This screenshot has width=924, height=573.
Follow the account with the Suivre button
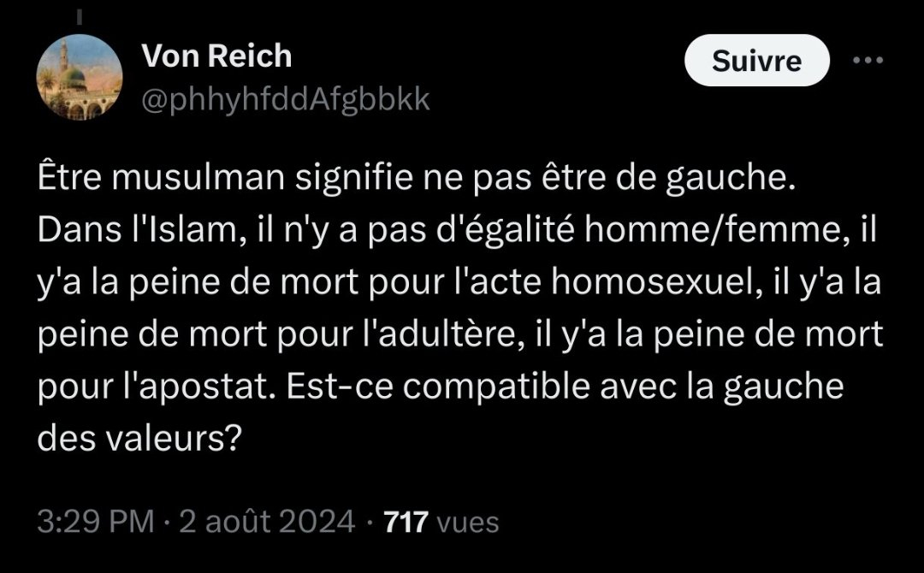click(x=756, y=61)
